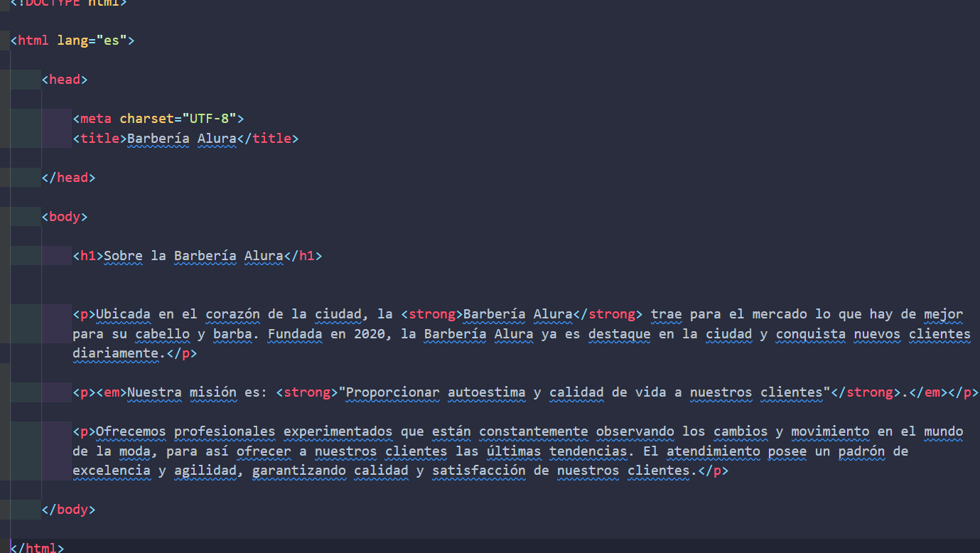Click the word "misión"
980x553 pixels.
coord(213,392)
